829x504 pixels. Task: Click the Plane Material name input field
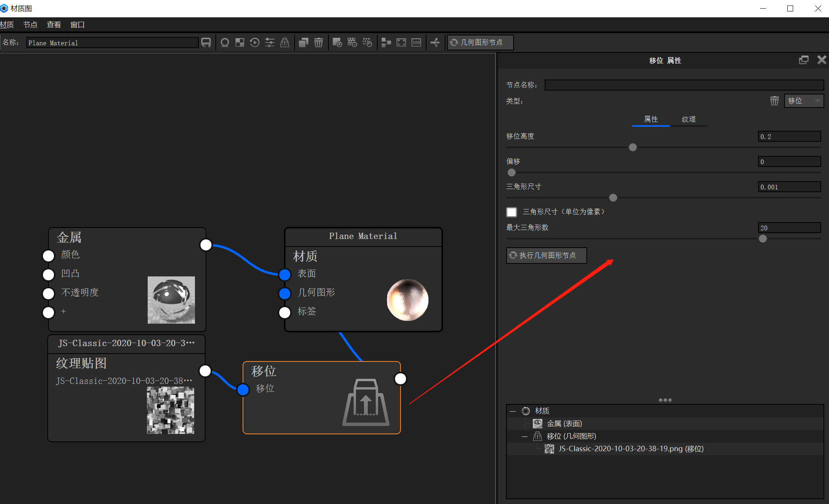(x=112, y=43)
